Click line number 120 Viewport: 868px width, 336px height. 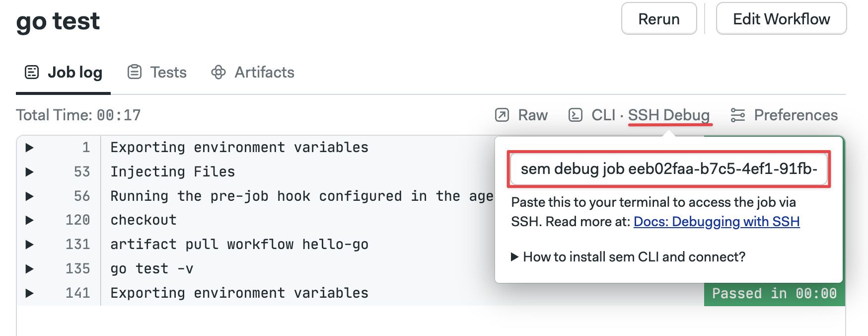pyautogui.click(x=78, y=220)
